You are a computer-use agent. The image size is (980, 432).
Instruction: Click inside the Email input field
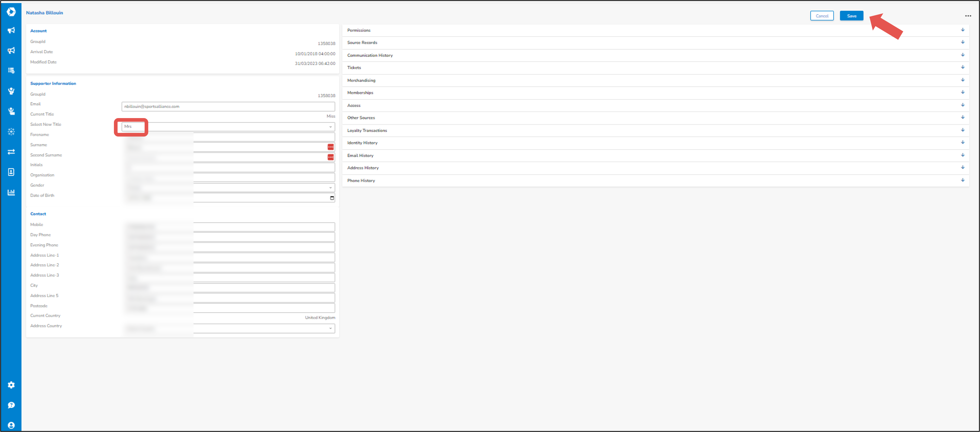[228, 106]
